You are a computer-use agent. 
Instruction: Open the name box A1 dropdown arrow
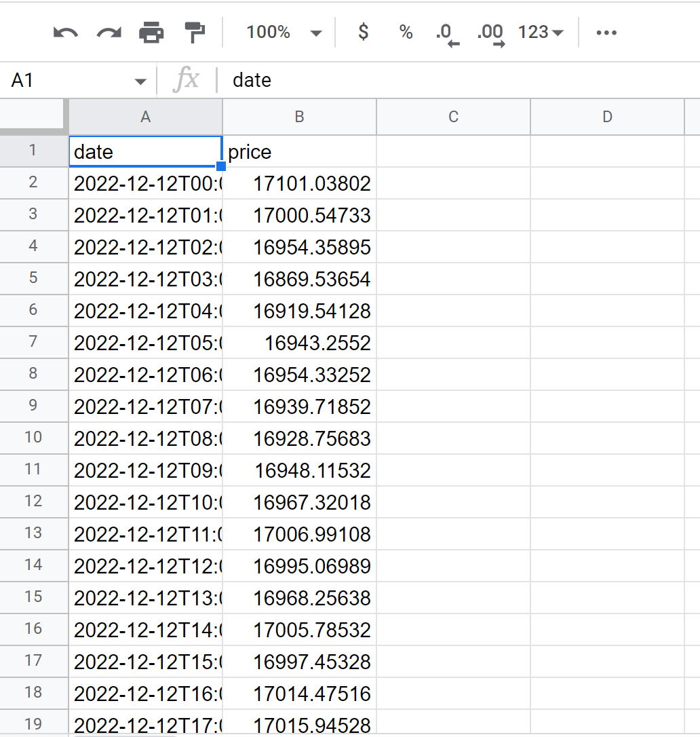click(140, 81)
